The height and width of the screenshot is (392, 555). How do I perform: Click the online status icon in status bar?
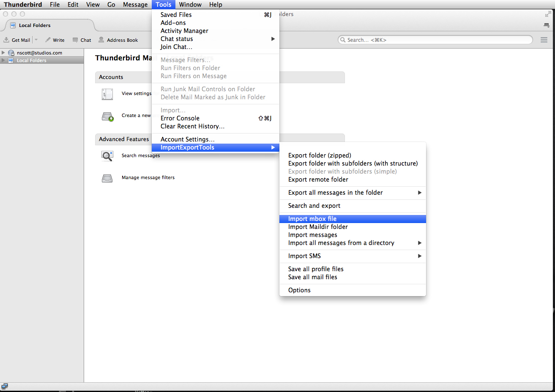point(5,387)
